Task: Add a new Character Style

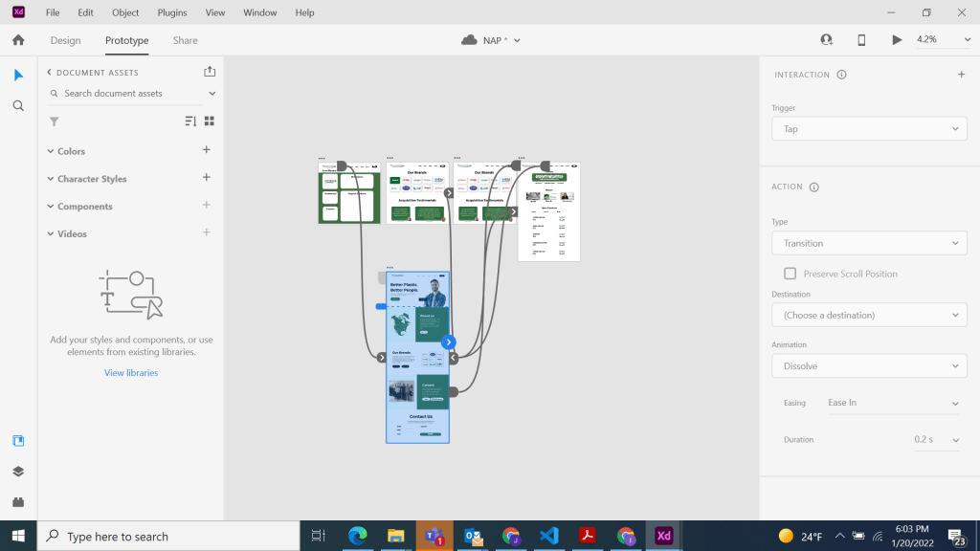Action: [206, 178]
